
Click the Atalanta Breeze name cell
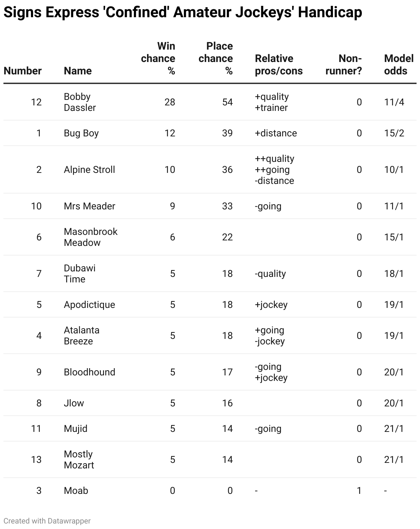click(x=82, y=335)
